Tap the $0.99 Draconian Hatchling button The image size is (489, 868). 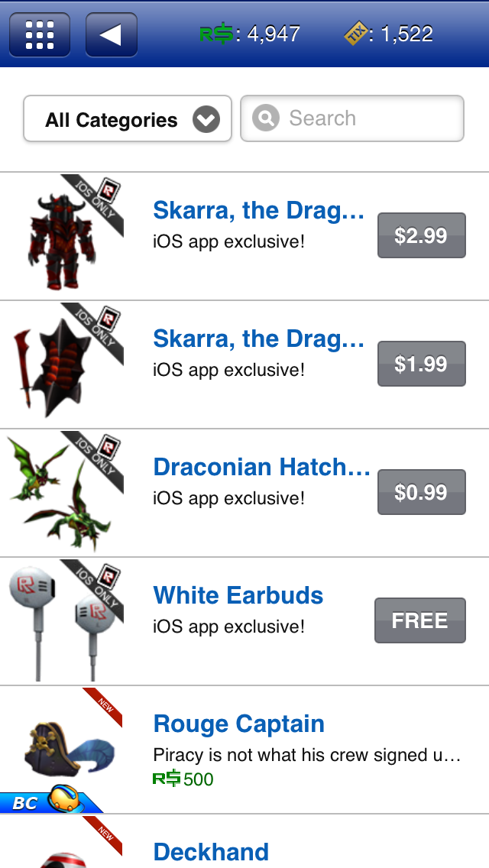[x=422, y=492]
